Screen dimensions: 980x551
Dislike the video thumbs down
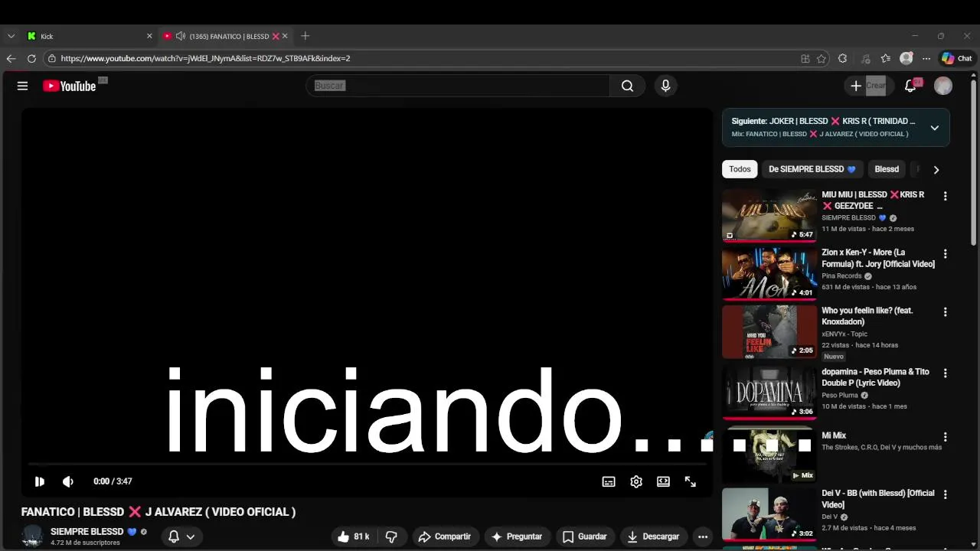pyautogui.click(x=391, y=536)
